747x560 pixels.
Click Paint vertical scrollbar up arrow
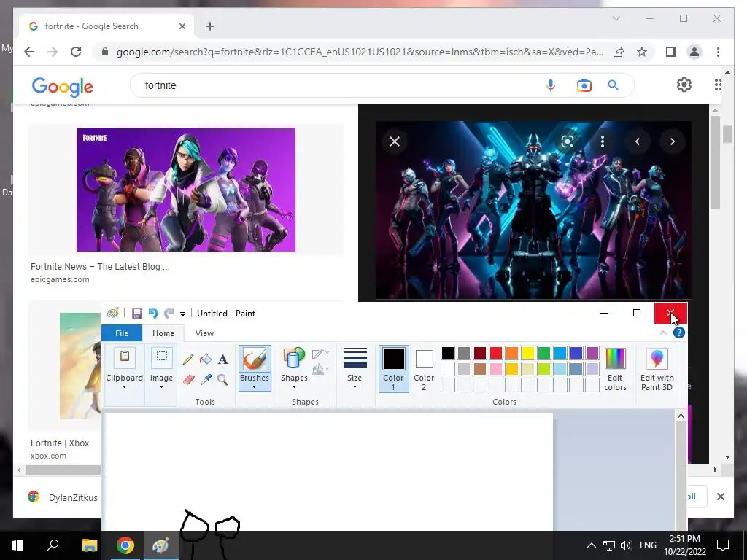pos(681,416)
